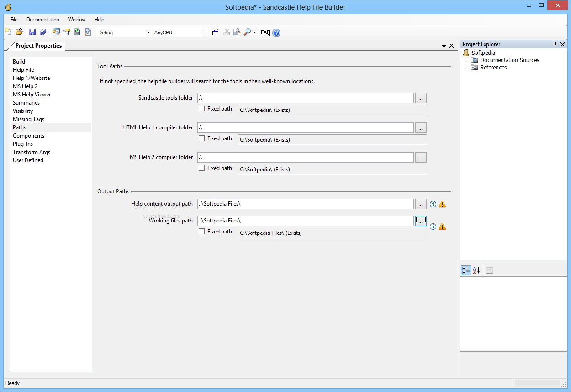Select Build in the properties category list
571x392 pixels.
click(x=51, y=62)
